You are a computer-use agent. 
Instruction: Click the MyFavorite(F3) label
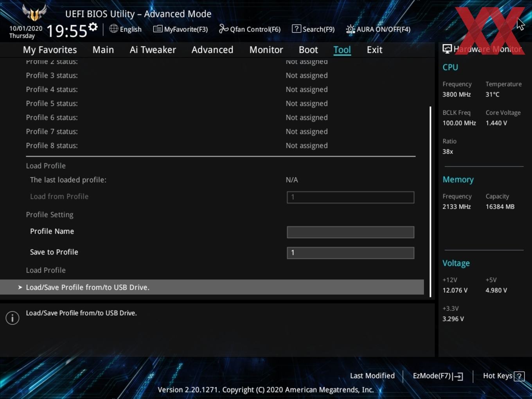[x=186, y=29]
